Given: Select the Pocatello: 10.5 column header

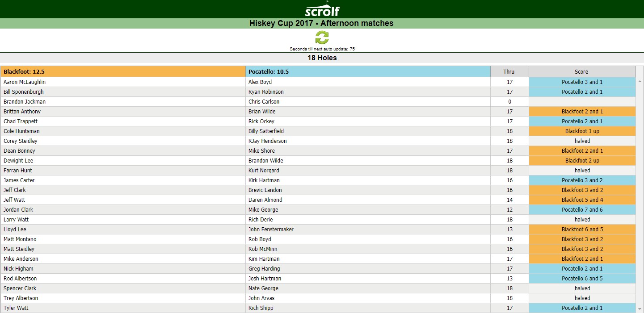Looking at the screenshot, I should (x=368, y=71).
